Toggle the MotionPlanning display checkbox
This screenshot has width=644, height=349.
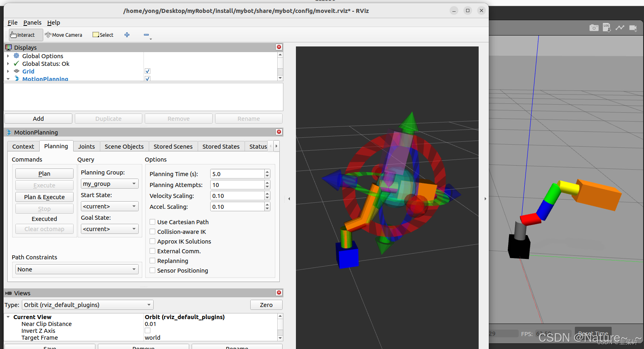point(148,79)
